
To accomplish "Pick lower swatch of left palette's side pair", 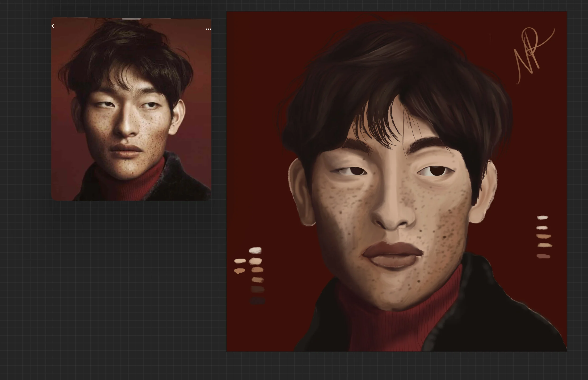I will pos(239,271).
